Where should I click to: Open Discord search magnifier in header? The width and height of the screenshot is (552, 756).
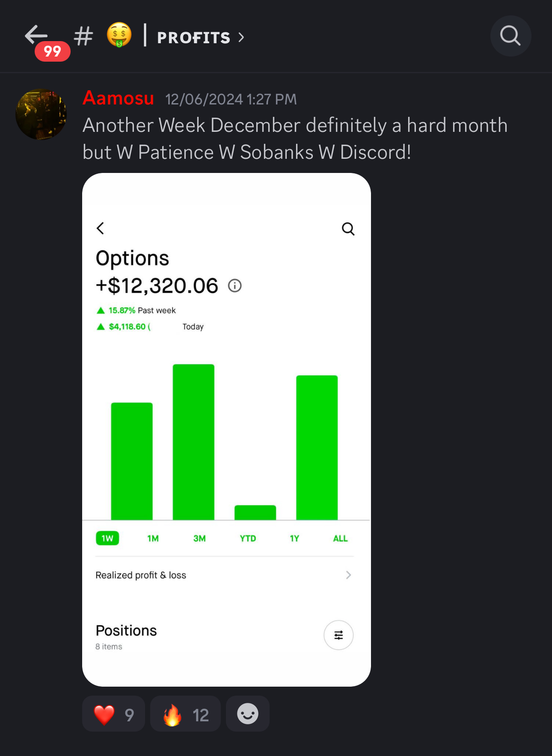coord(510,36)
